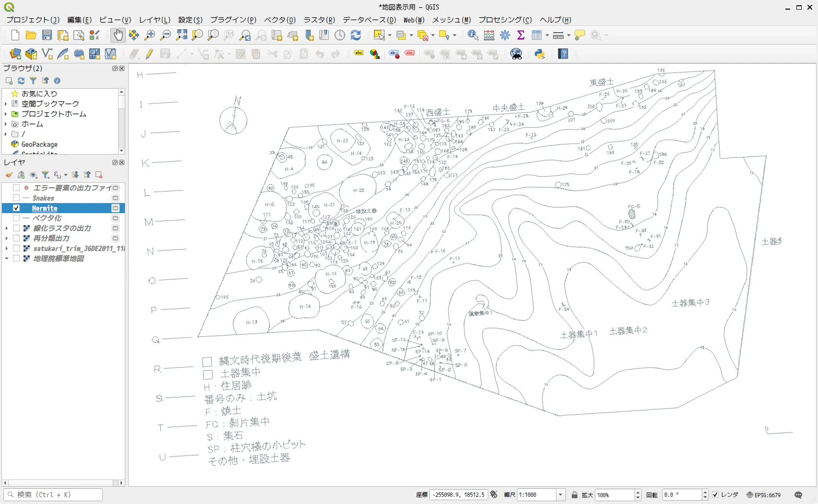Image resolution: width=818 pixels, height=504 pixels.
Task: Open the ベクタ(O) menu
Action: (280, 20)
